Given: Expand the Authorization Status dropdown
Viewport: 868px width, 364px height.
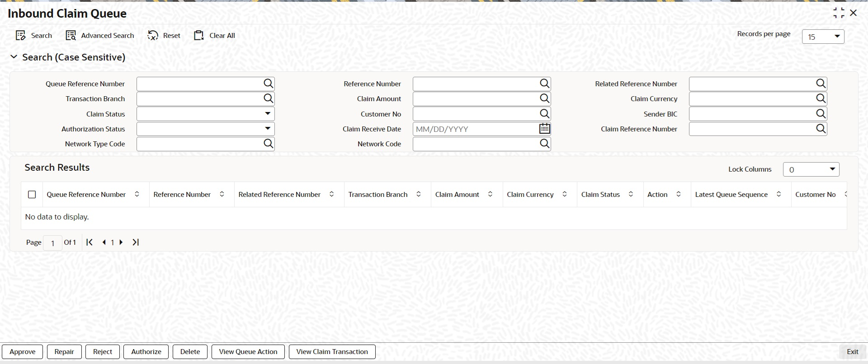Looking at the screenshot, I should point(206,129).
